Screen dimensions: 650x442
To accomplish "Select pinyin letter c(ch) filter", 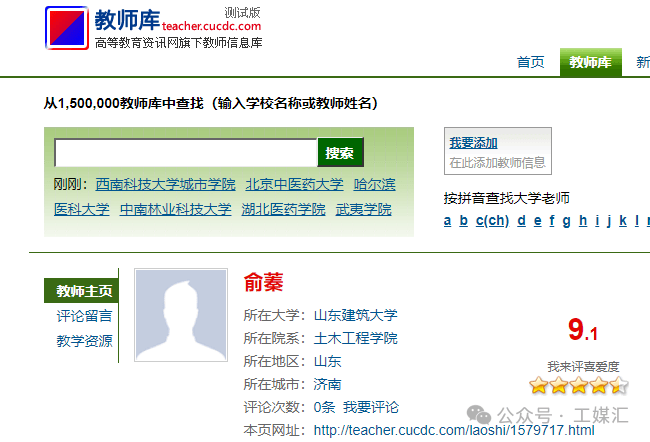I will click(x=492, y=221).
